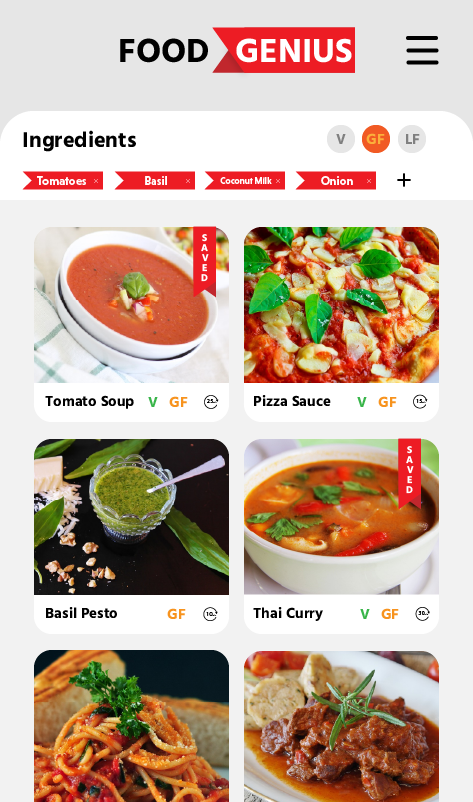Disable the GF gluten-free filter

pyautogui.click(x=376, y=139)
